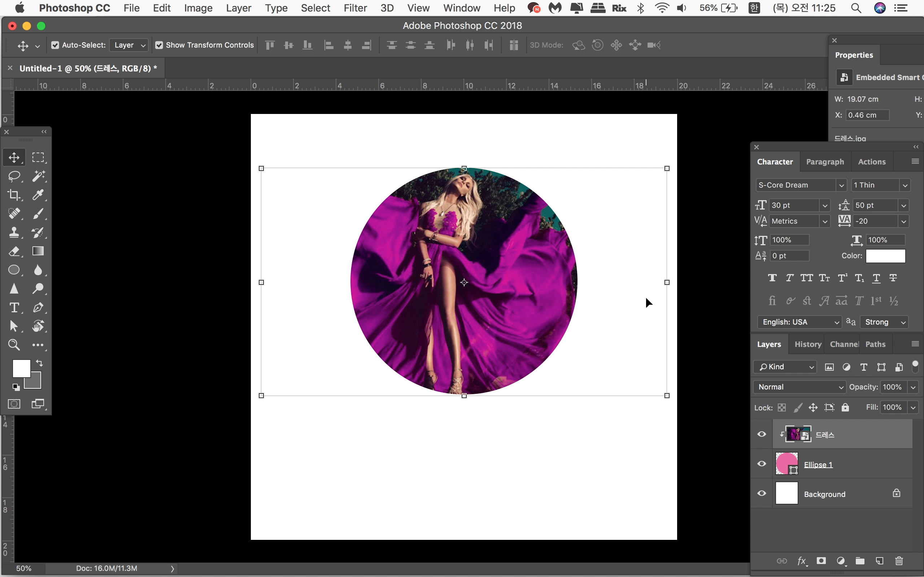Click the font size 30 pt field

[793, 205]
